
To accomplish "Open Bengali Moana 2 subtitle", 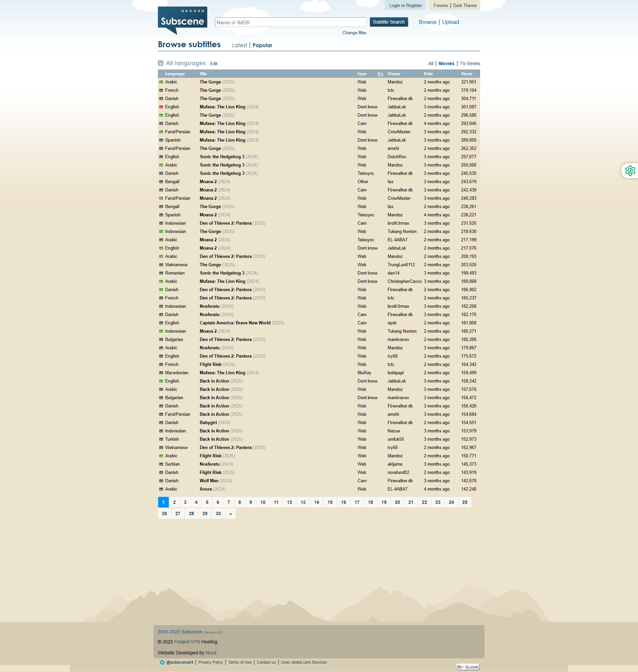I will (215, 181).
